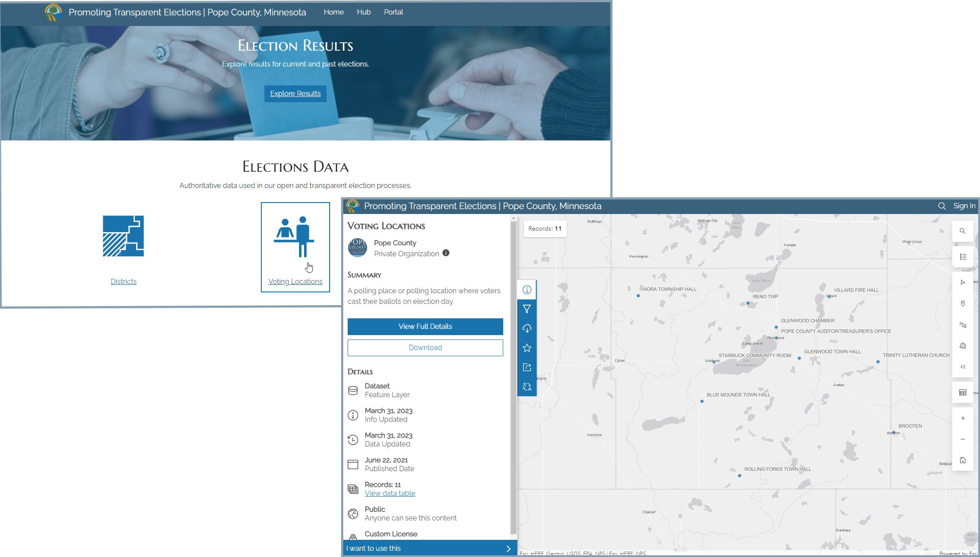Return to default map extent with home icon

pos(963,460)
